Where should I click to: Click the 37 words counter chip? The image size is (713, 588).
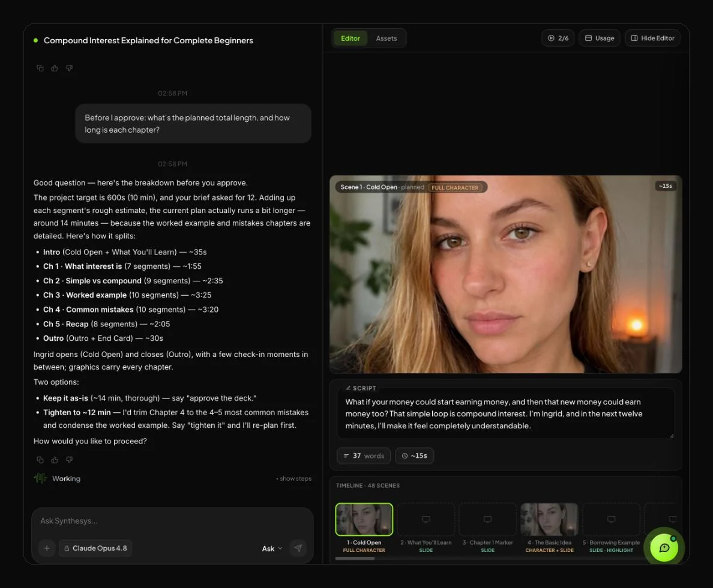pos(363,455)
